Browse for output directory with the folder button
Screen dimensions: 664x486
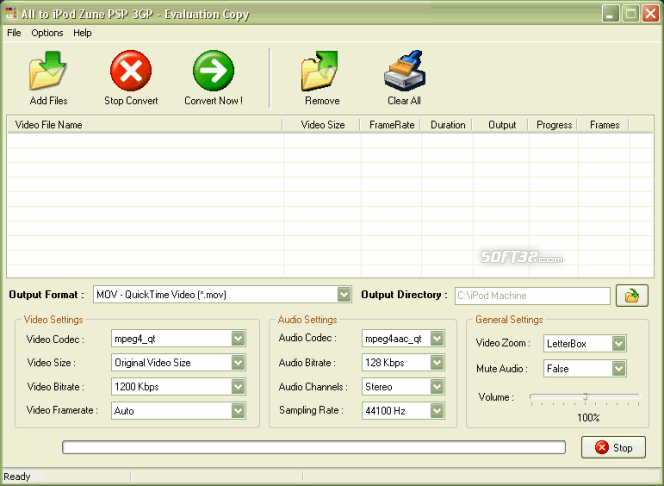[x=632, y=295]
